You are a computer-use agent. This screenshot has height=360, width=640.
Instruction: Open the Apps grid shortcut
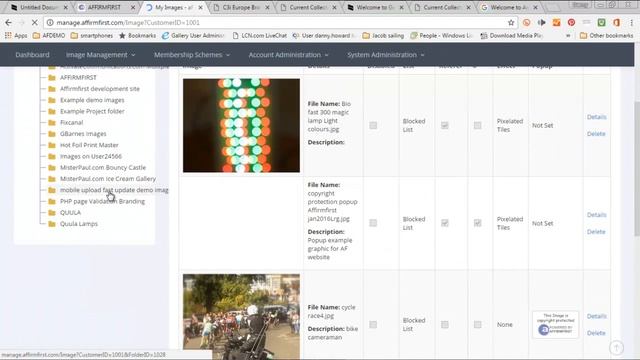point(16,36)
